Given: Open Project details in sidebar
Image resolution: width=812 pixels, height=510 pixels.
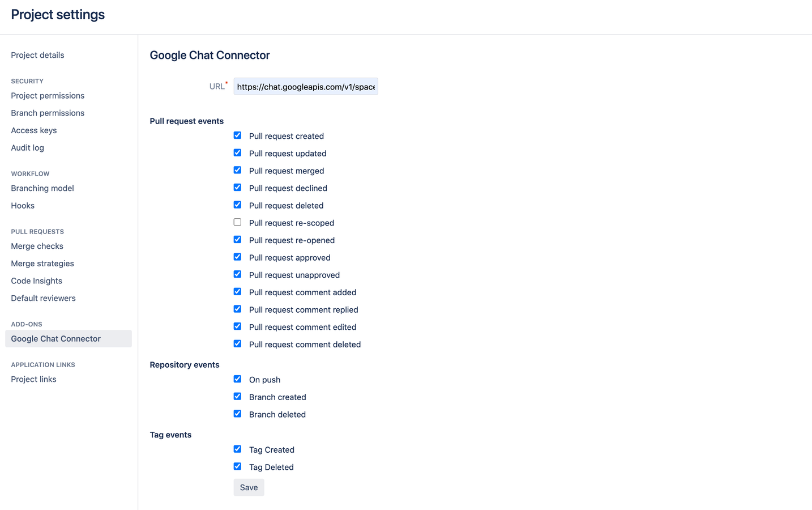Looking at the screenshot, I should [x=37, y=55].
